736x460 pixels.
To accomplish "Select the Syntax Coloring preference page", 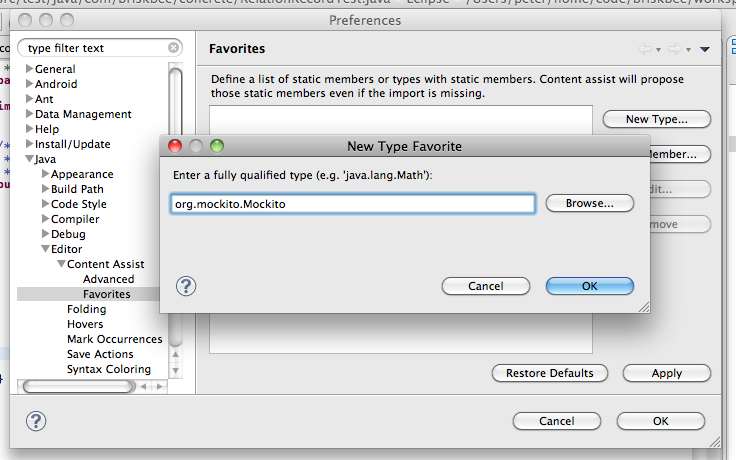I will pos(109,369).
